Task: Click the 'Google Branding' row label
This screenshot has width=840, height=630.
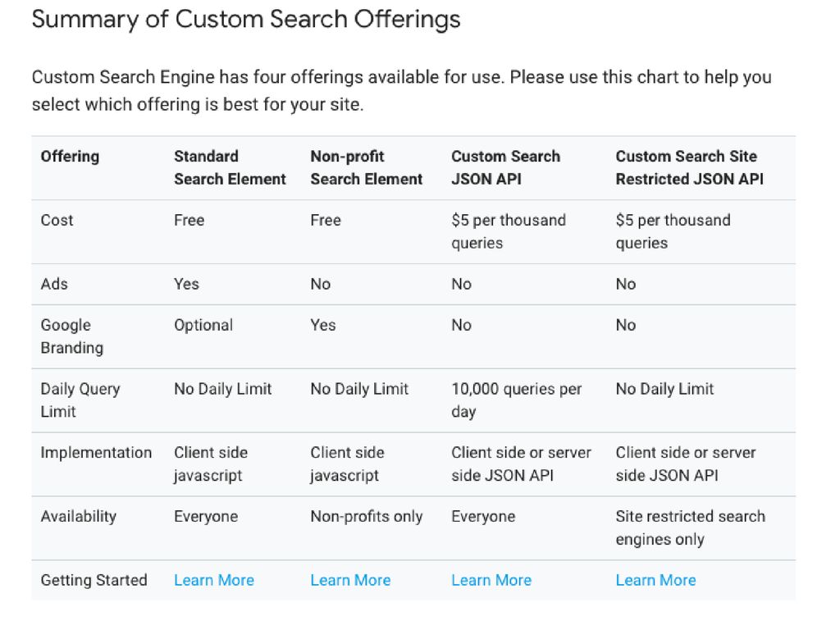Action: point(72,336)
